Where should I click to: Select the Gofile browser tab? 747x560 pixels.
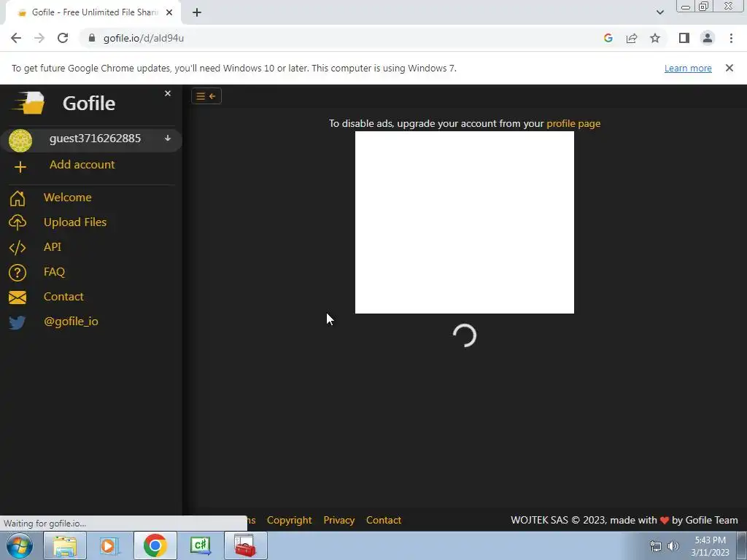pos(93,12)
